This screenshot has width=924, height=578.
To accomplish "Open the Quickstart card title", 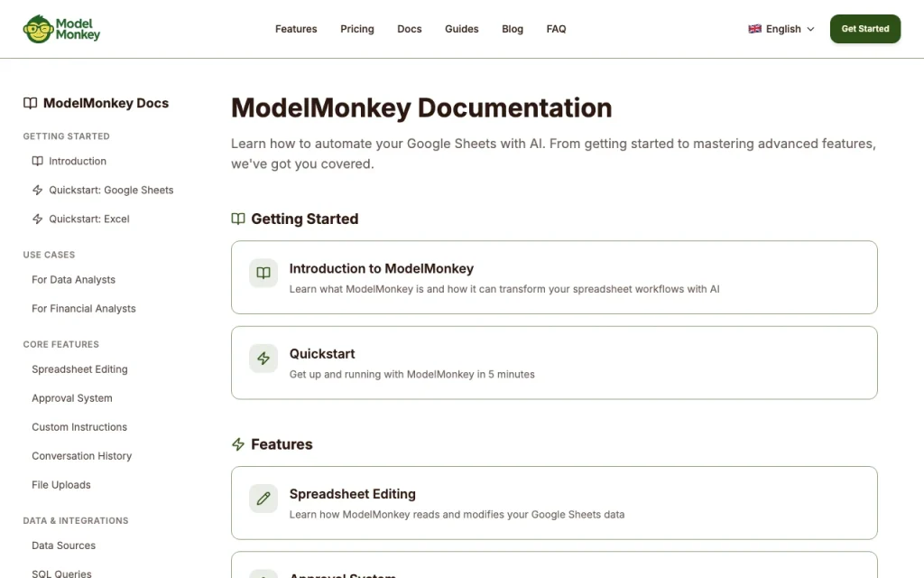I will (322, 354).
